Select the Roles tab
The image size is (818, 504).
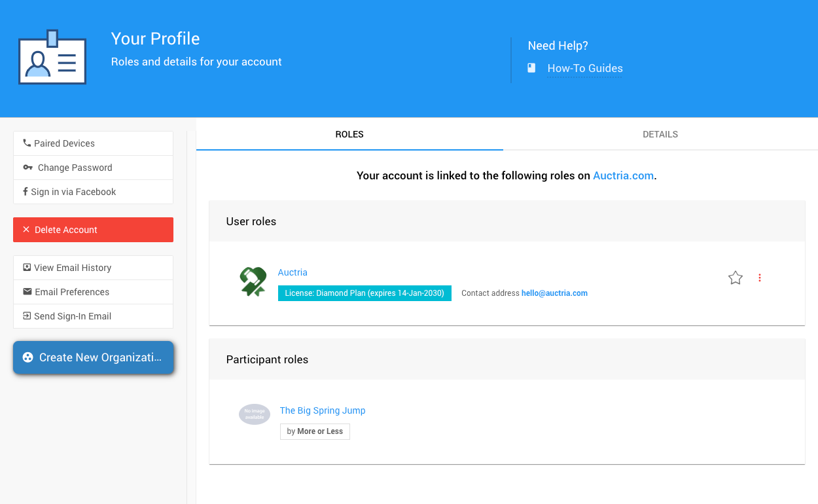click(349, 134)
